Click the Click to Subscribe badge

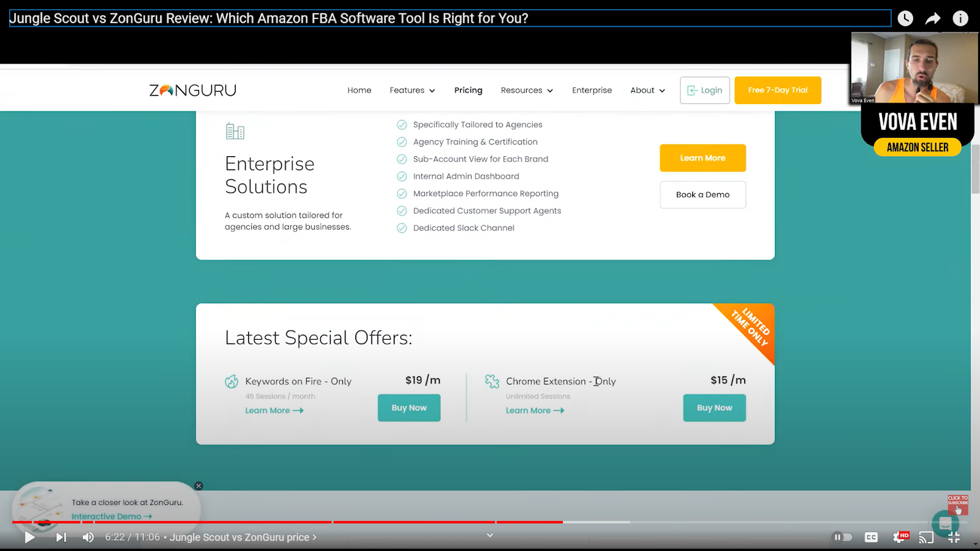[x=958, y=505]
